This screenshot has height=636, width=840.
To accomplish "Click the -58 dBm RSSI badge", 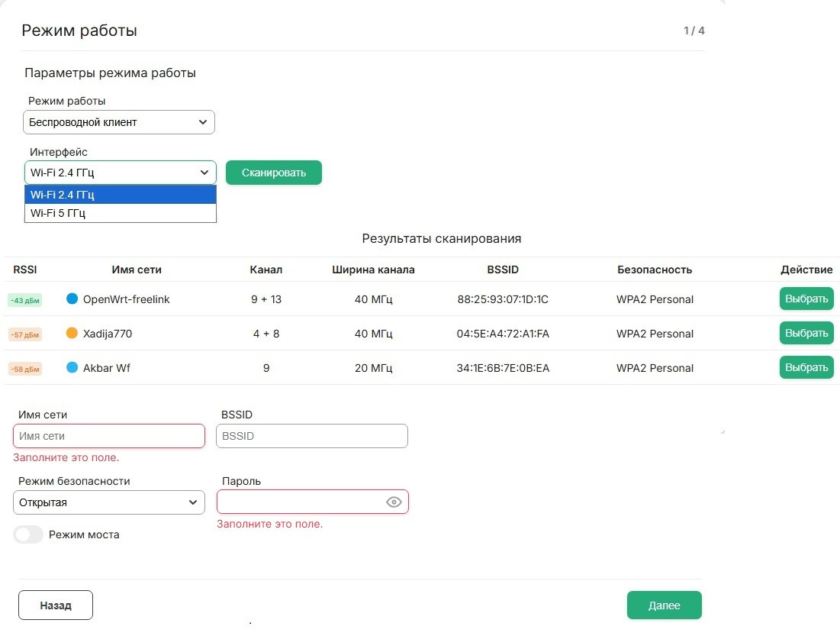I will click(x=25, y=369).
